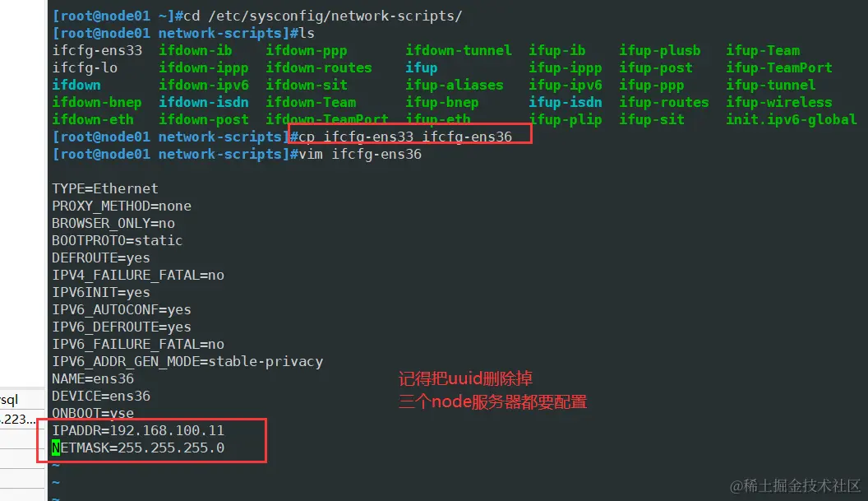868x501 pixels.
Task: Click the NAME=ens36 line
Action: 93,378
